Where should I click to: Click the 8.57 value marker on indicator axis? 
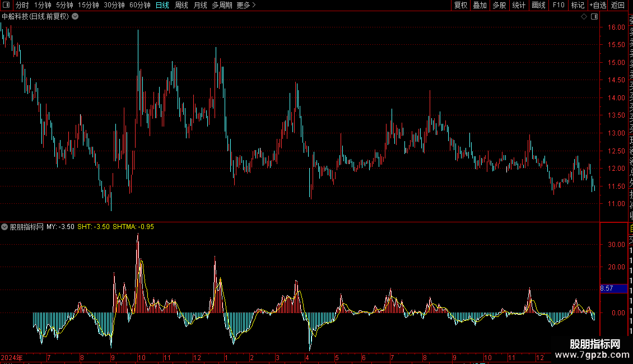point(613,288)
